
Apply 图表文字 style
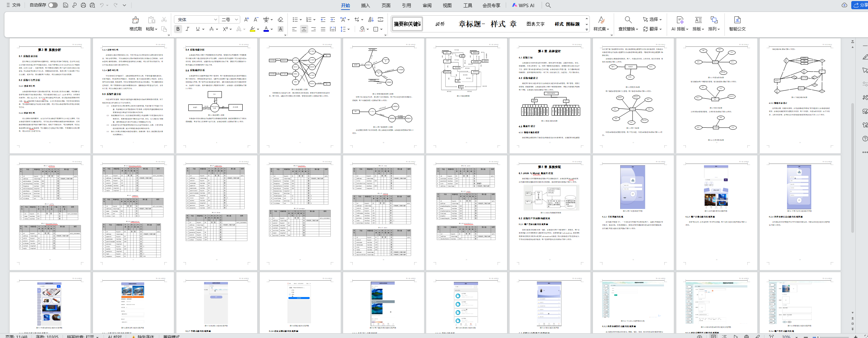(x=535, y=24)
